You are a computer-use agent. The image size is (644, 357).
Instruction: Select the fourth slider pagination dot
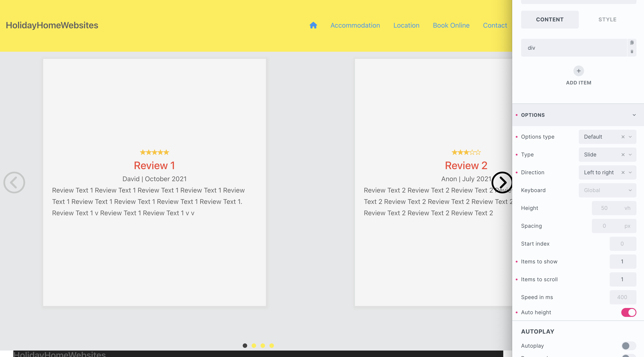[271, 345]
